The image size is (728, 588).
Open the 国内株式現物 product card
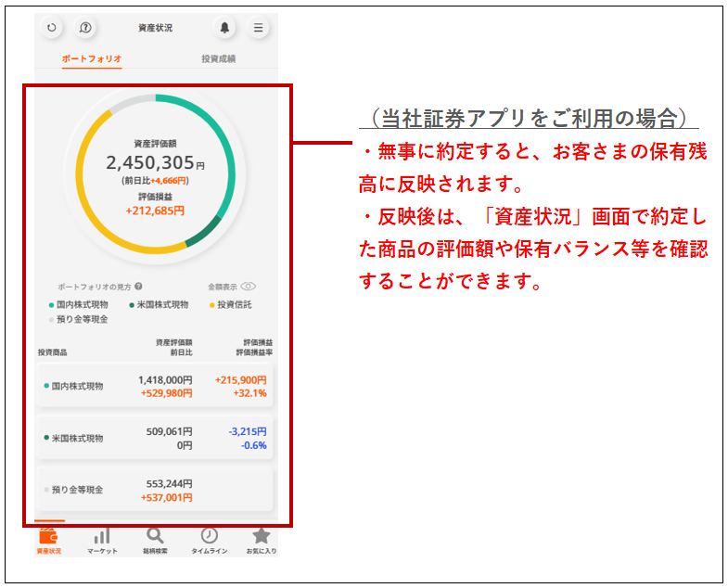click(155, 386)
